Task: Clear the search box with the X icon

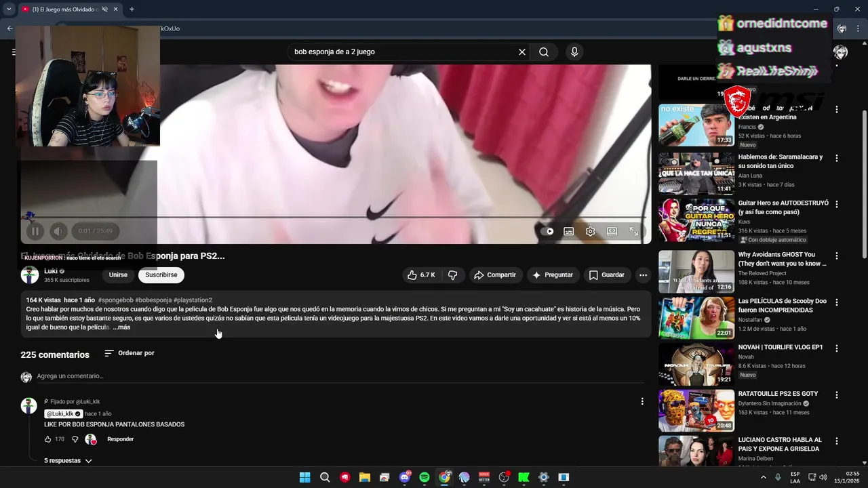Action: point(522,52)
